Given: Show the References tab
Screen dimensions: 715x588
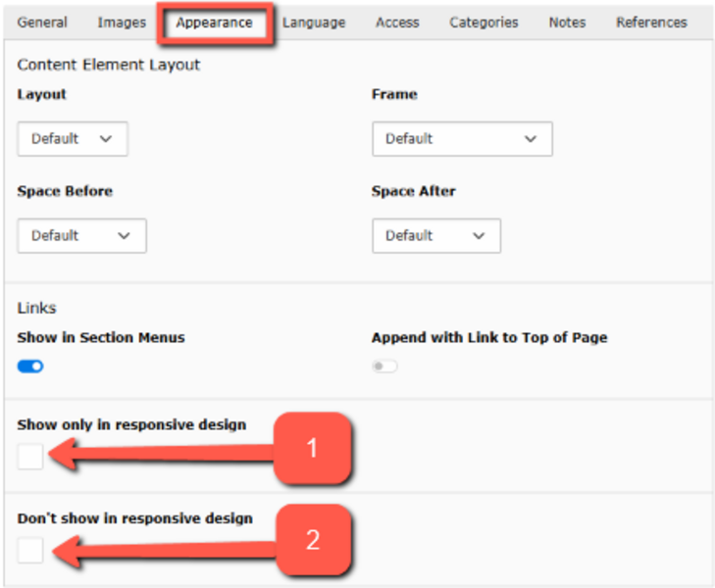Looking at the screenshot, I should click(651, 23).
